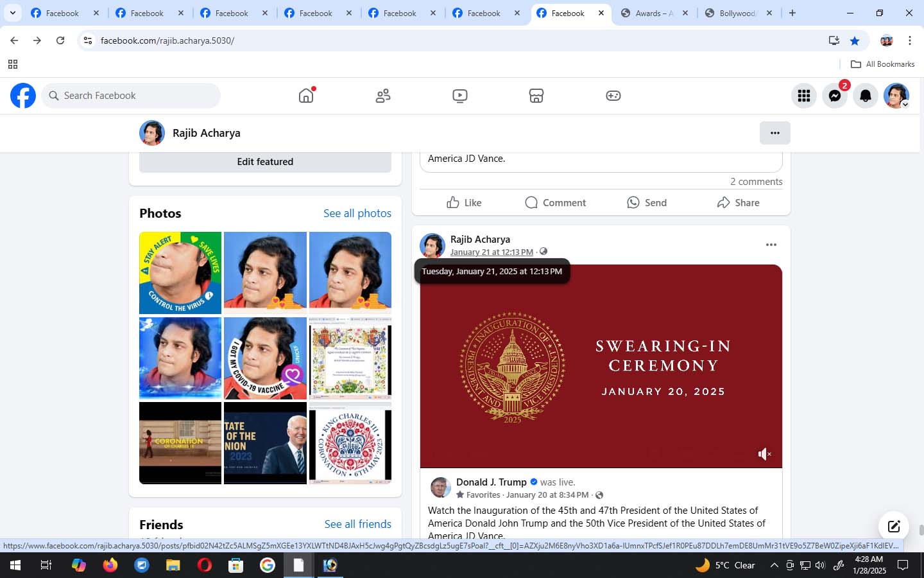Open Task View on the taskbar
Viewport: 924px width, 578px height.
pos(46,565)
